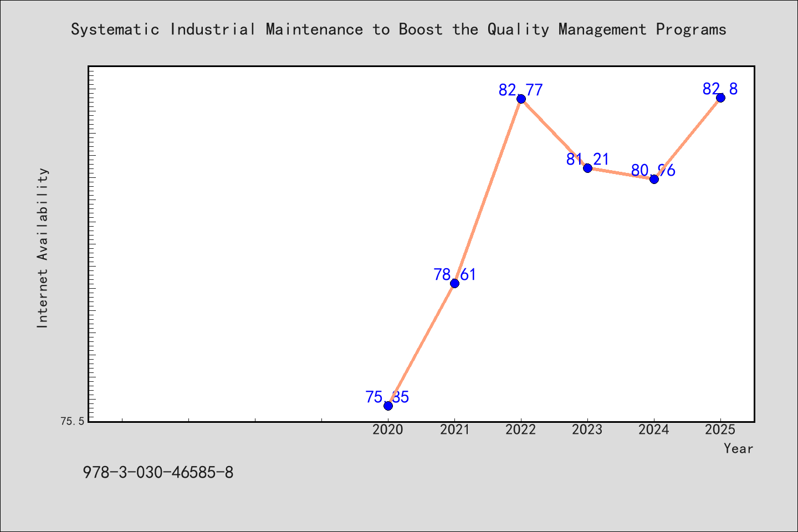Screen dimensions: 798x532
Task: Click the 2024 x-axis tick label
Action: click(654, 429)
